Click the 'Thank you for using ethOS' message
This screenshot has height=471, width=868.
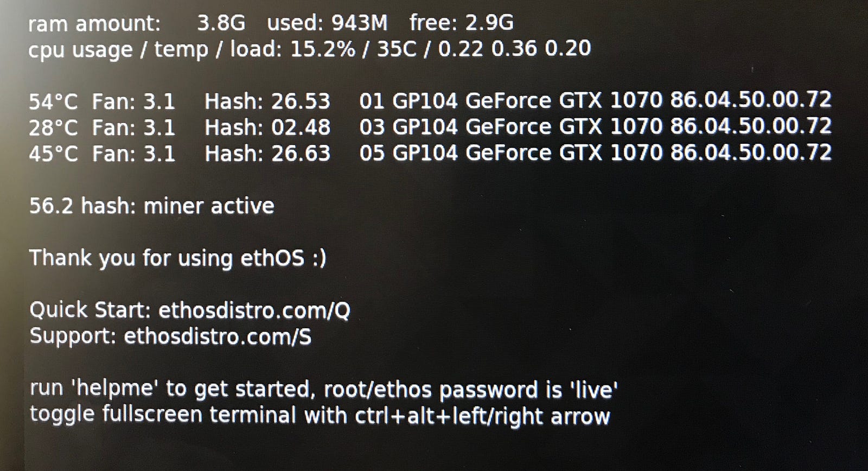click(x=177, y=258)
